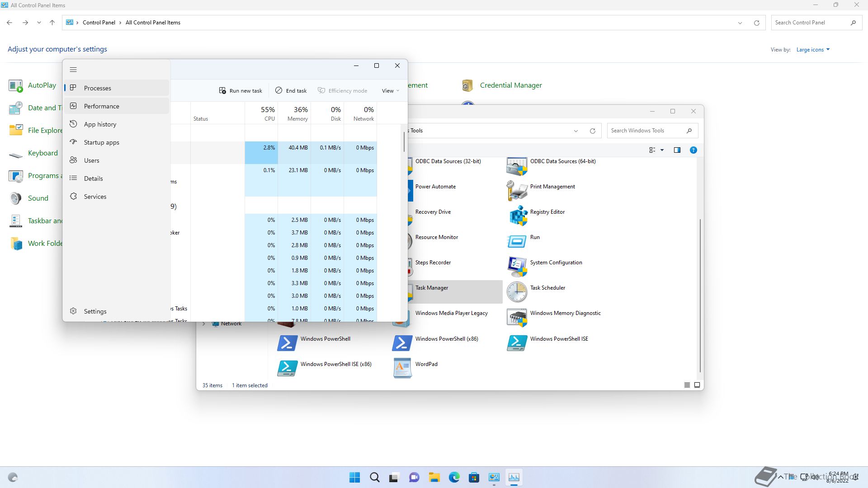
Task: Go up one level in Control Panel
Action: pos(52,23)
